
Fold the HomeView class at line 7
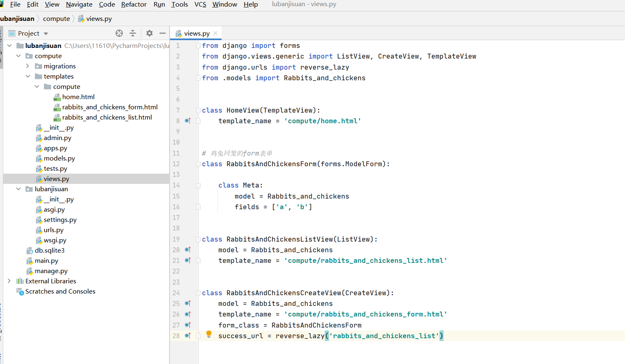coord(198,110)
